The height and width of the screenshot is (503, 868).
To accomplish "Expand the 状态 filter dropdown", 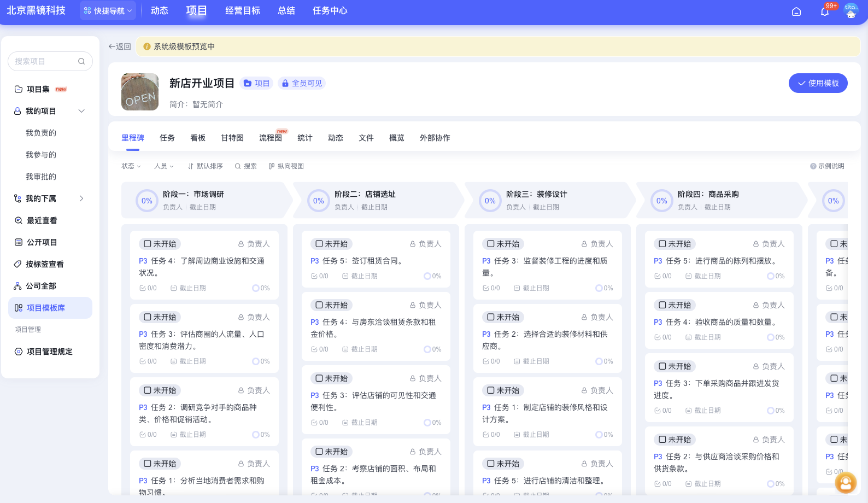I will click(x=131, y=166).
